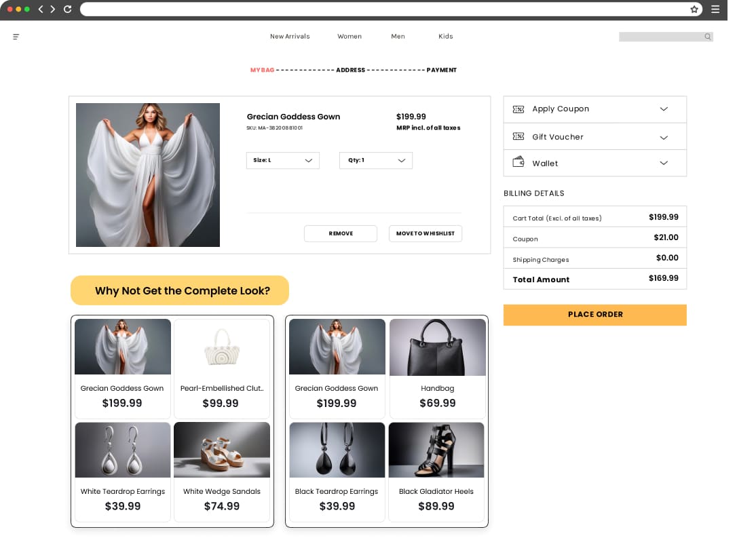
Task: Open the New Arrivals menu
Action: point(290,37)
